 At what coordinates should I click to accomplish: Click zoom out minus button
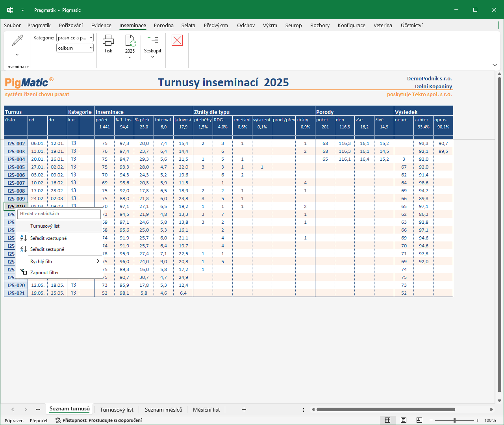[x=430, y=420]
